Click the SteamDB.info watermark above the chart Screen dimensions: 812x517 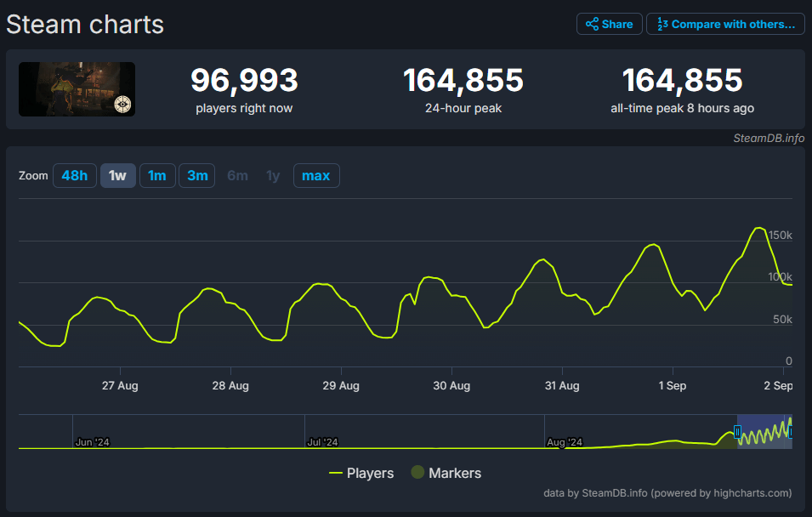tap(769, 139)
